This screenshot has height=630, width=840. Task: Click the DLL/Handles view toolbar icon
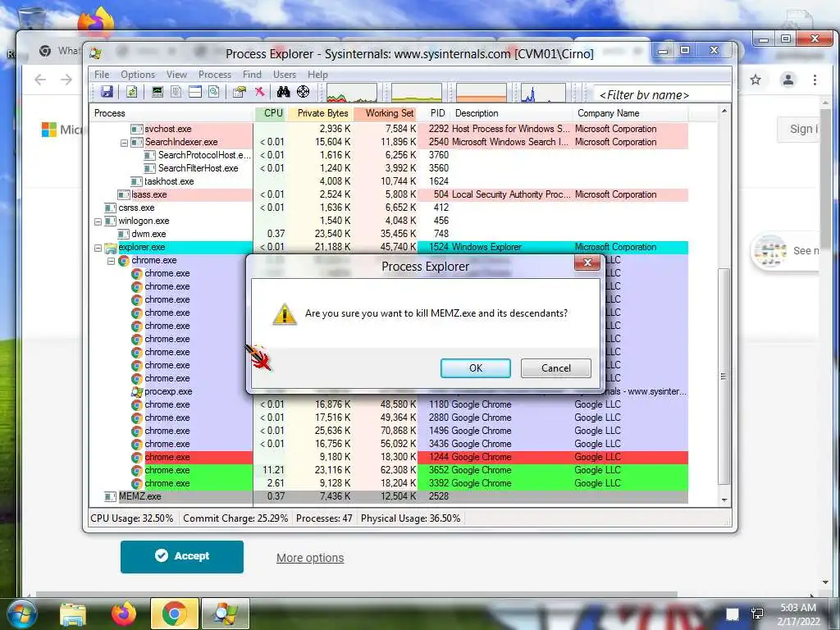click(214, 92)
